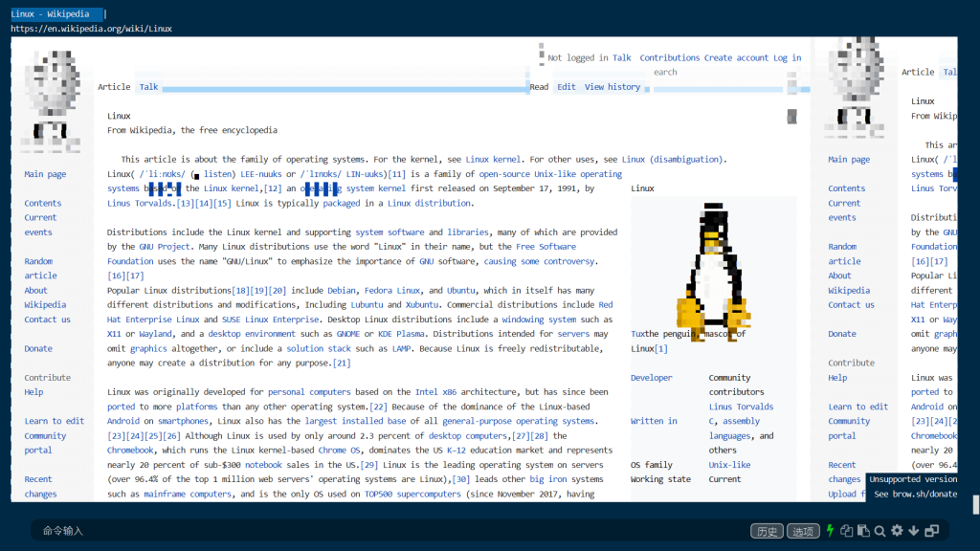Open the Ubuntu link
The image size is (980, 551).
[x=460, y=291]
